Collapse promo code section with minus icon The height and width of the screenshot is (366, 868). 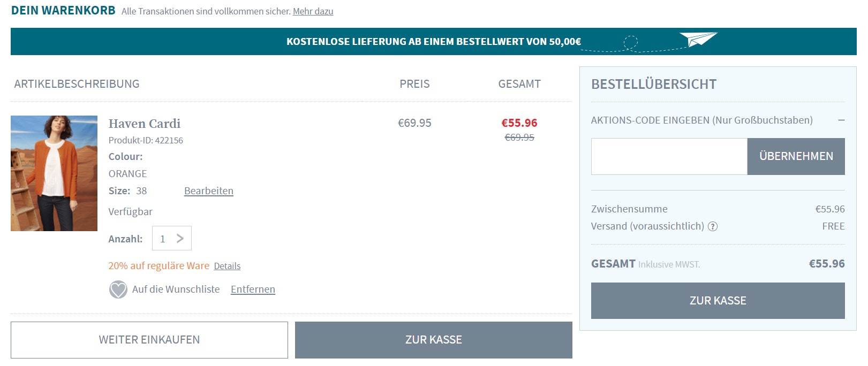tap(841, 120)
